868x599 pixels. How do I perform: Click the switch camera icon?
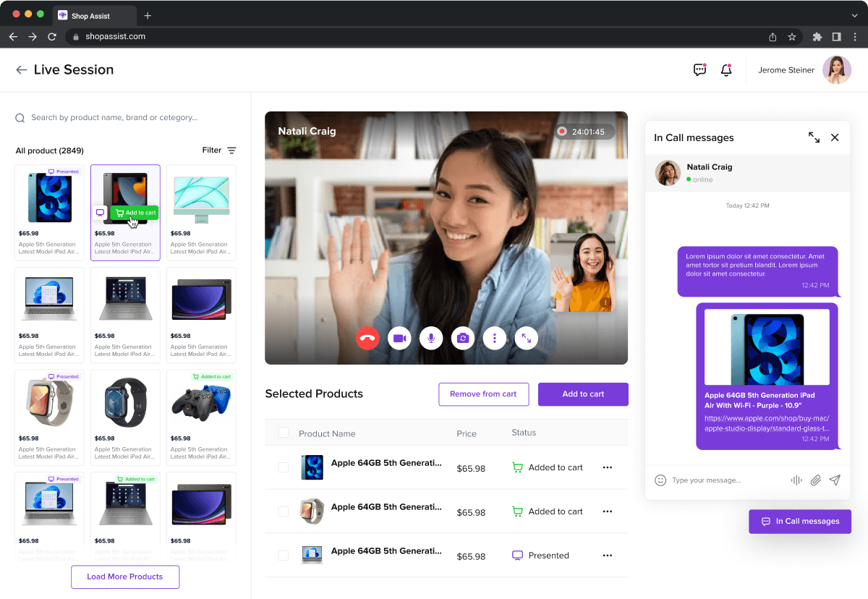coord(463,338)
